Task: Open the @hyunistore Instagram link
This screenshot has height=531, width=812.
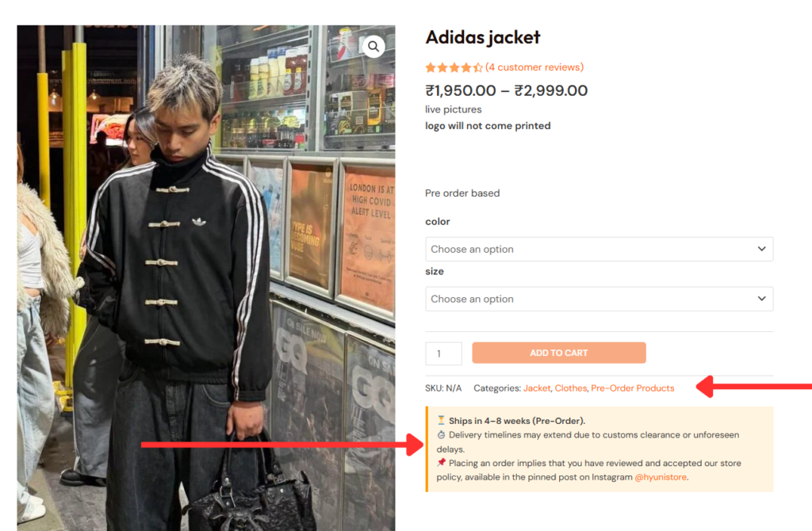Action: 661,477
